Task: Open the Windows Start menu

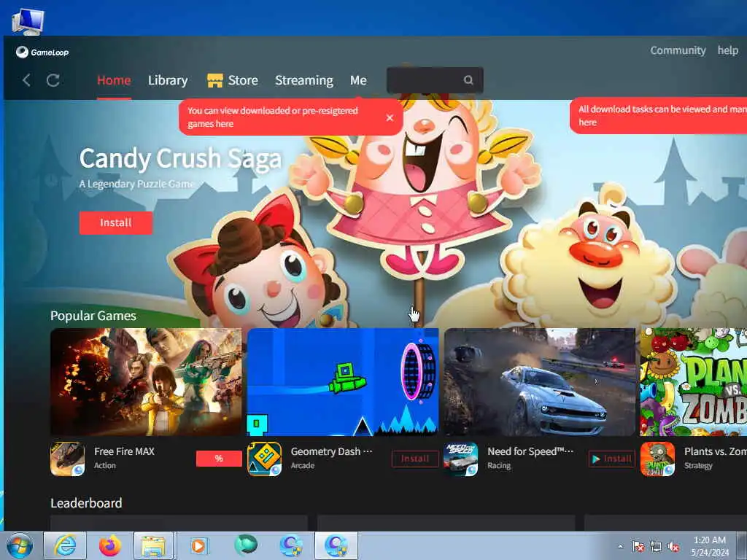Action: pyautogui.click(x=20, y=545)
